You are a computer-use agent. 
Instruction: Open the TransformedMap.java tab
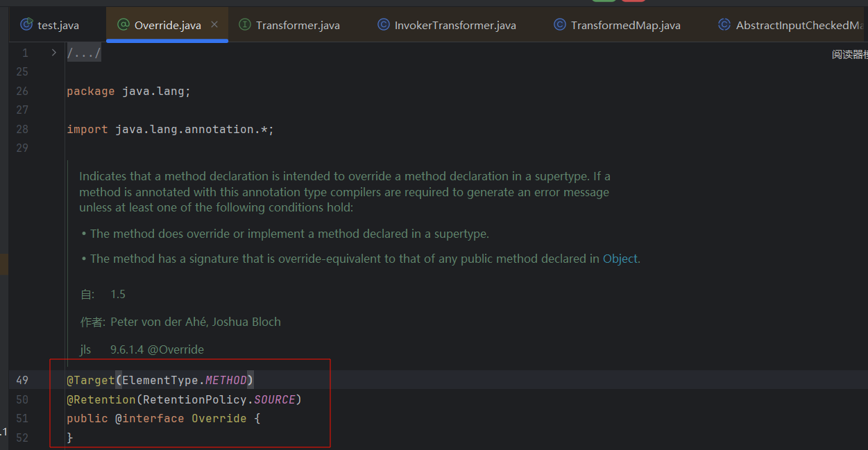(x=625, y=26)
